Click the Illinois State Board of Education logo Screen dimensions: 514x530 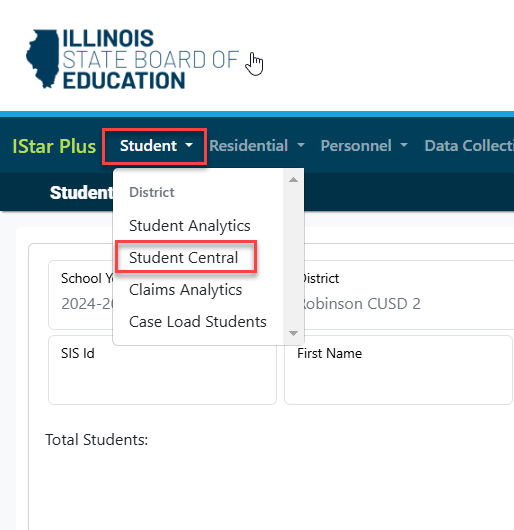132,59
